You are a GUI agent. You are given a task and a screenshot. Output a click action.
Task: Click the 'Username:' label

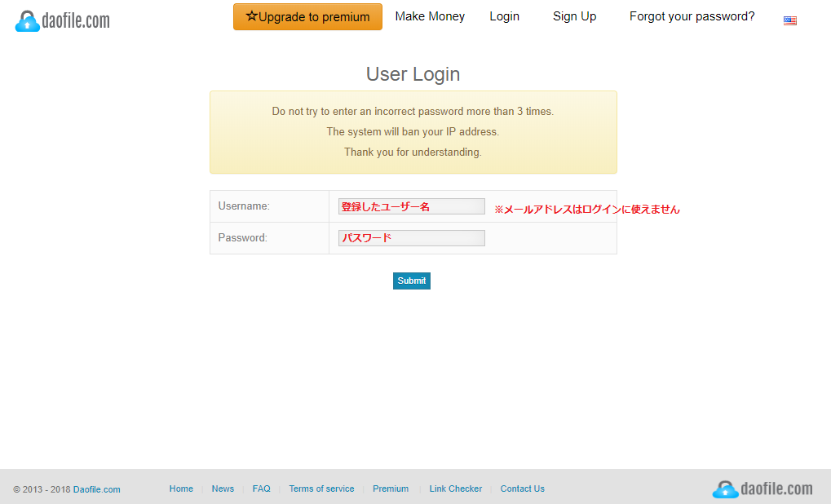244,206
